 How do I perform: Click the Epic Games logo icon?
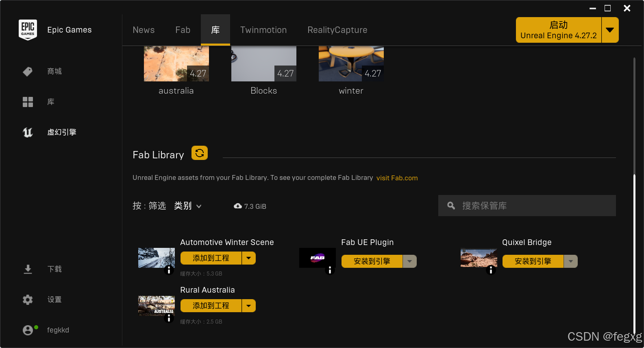pyautogui.click(x=28, y=30)
